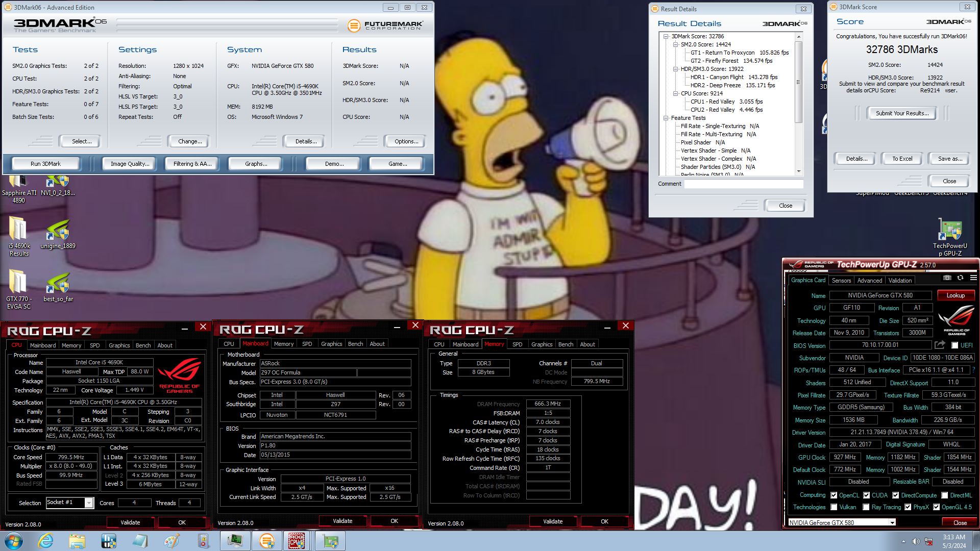
Task: Show hidden system tray icons
Action: tap(903, 541)
